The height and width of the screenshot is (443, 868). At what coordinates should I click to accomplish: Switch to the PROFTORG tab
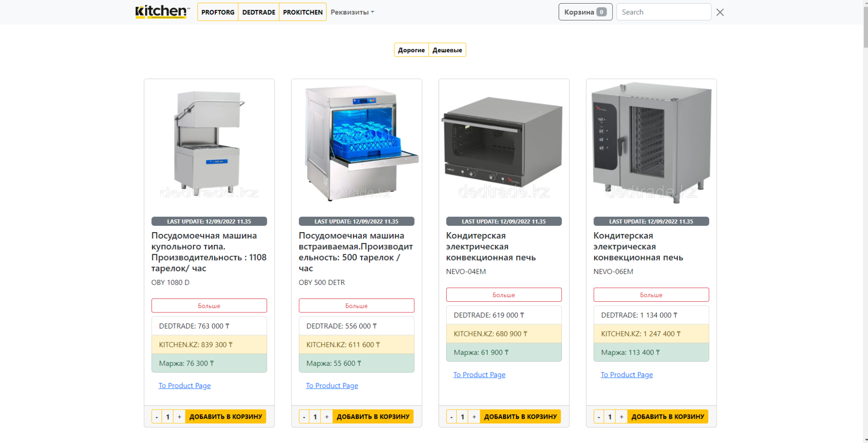tap(218, 12)
